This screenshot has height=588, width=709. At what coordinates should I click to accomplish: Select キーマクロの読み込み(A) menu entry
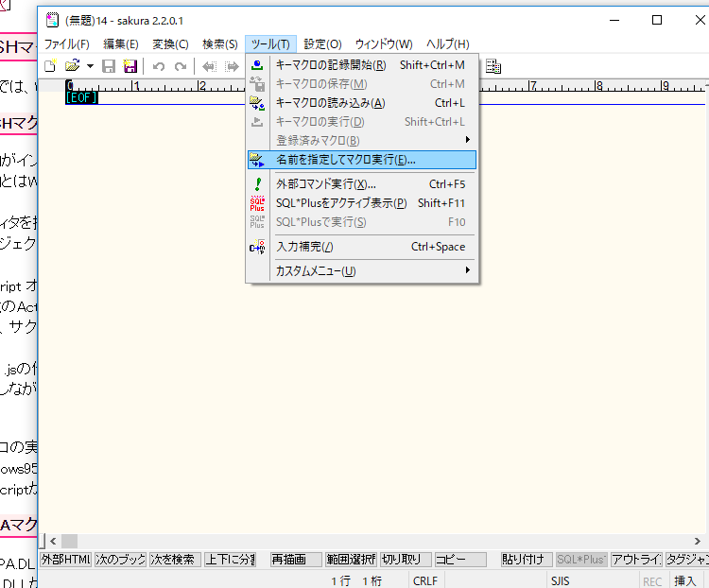pyautogui.click(x=362, y=103)
